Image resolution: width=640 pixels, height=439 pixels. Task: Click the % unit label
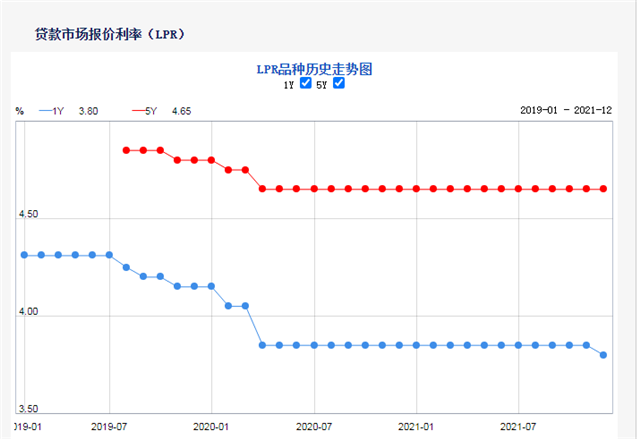(20, 111)
